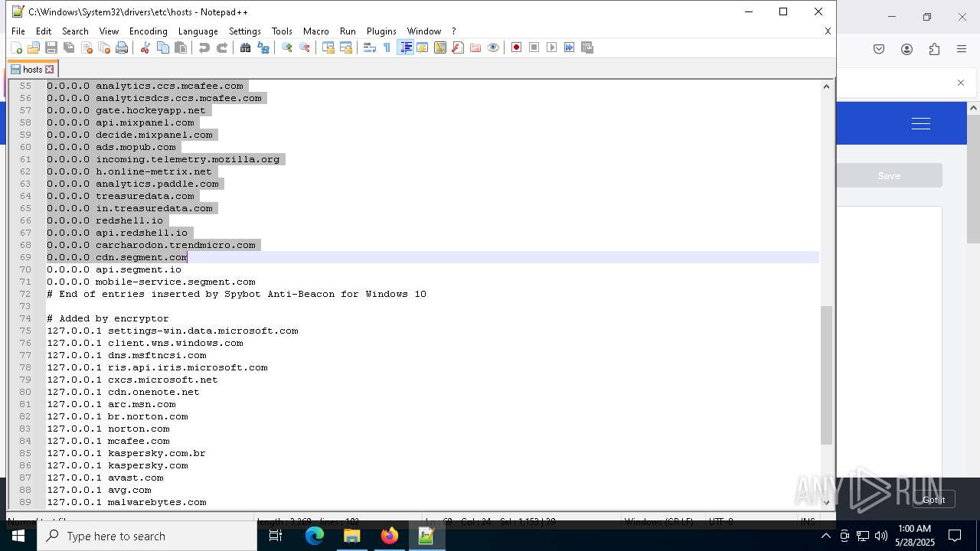Play back recorded macro icon
The width and height of the screenshot is (980, 551).
click(x=552, y=47)
